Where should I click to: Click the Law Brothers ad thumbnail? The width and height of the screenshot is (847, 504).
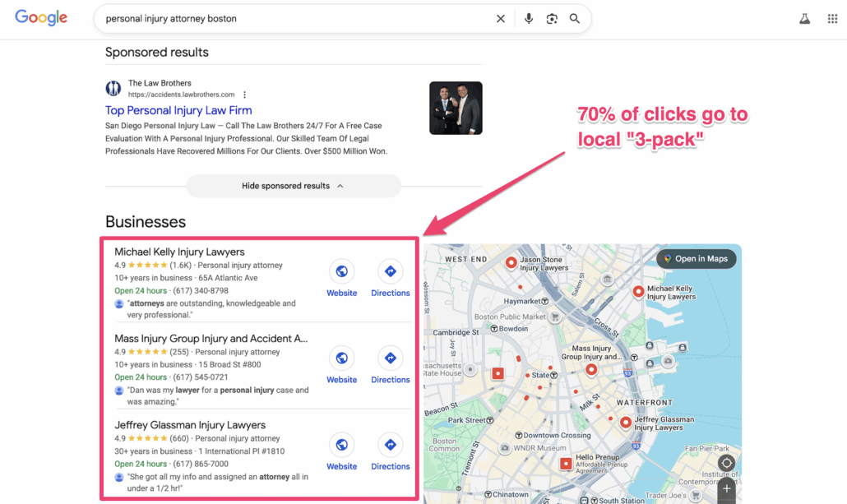click(456, 108)
